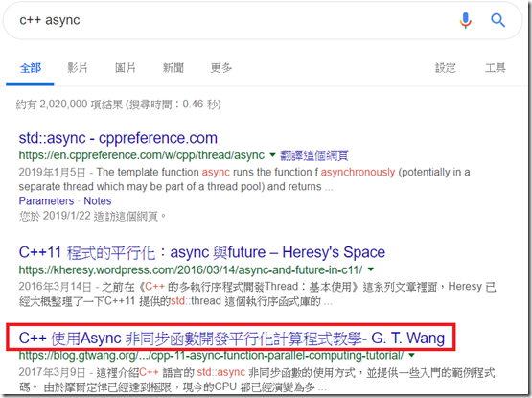Open std::async - cppreference.com result

point(118,138)
